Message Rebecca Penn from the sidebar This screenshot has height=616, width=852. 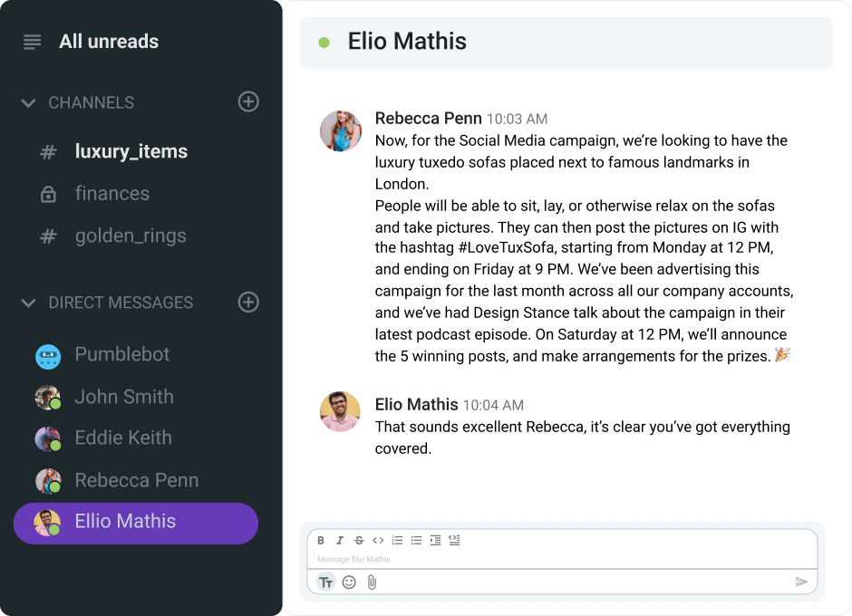(x=136, y=480)
